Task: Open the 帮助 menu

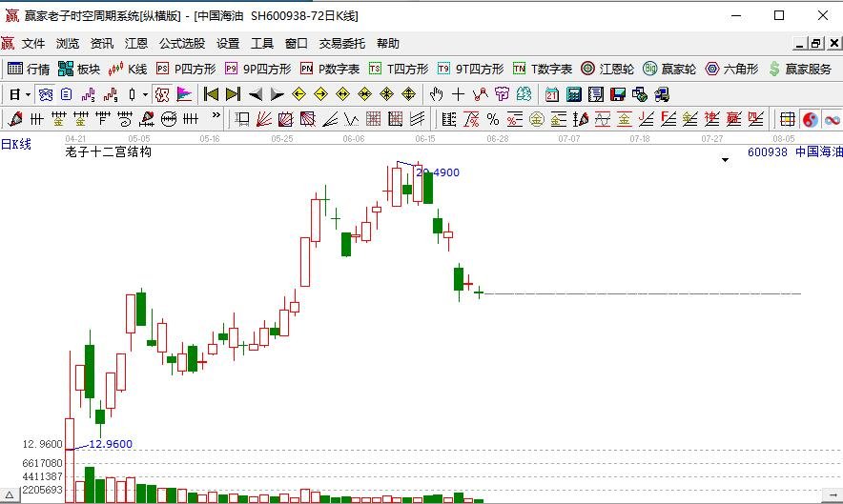Action: point(387,44)
